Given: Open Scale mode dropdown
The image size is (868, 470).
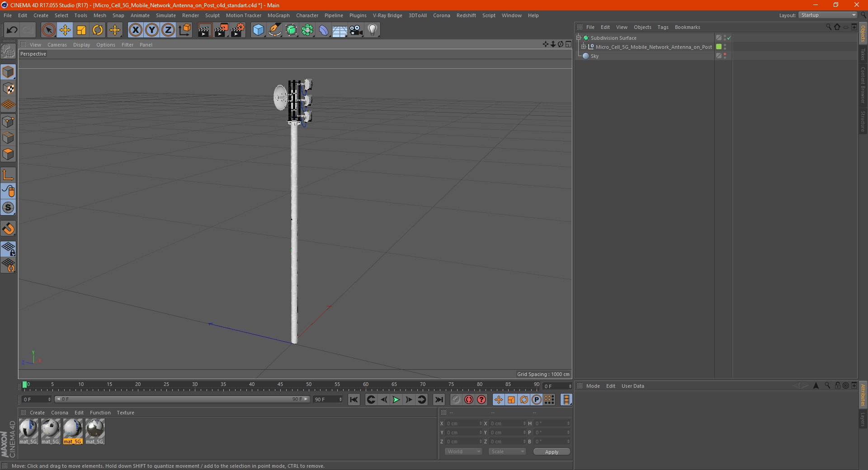Looking at the screenshot, I should click(x=507, y=451).
